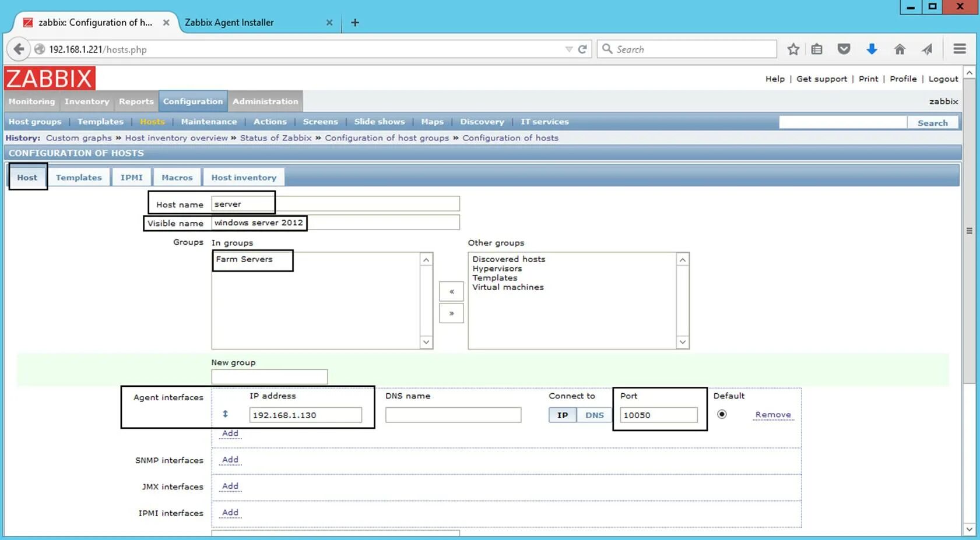Viewport: 980px width, 540px height.
Task: Open the Host inventory tab
Action: [x=244, y=178]
